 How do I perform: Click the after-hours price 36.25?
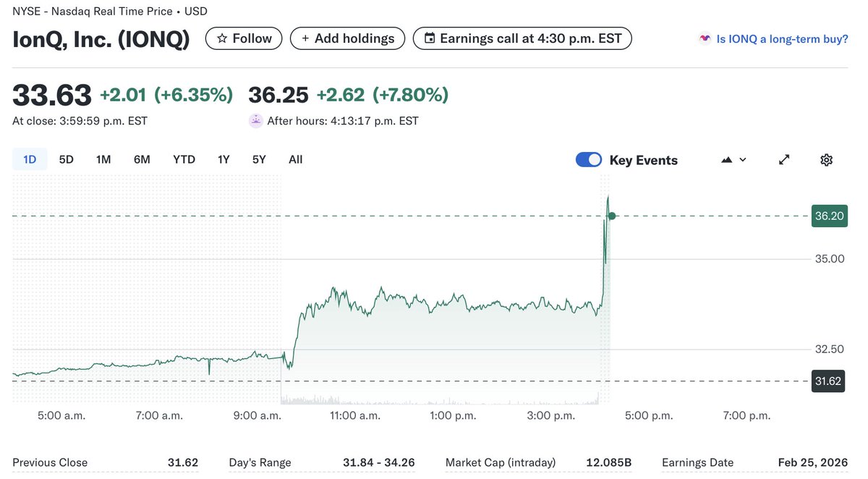pos(278,95)
